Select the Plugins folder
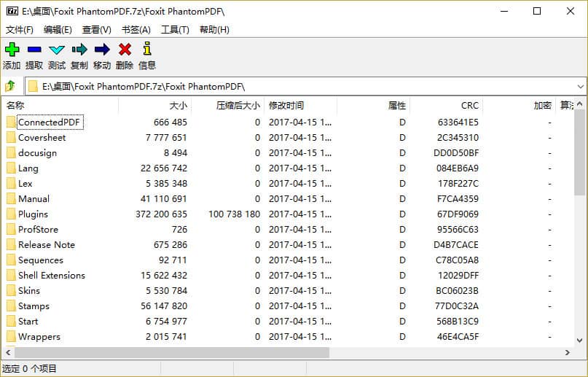 [33, 214]
